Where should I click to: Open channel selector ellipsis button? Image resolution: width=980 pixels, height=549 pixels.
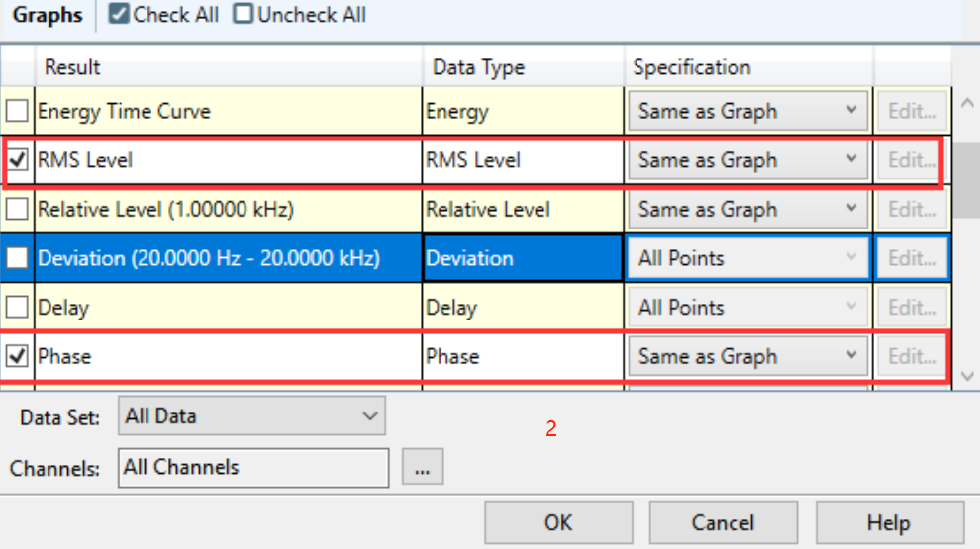pyautogui.click(x=423, y=467)
